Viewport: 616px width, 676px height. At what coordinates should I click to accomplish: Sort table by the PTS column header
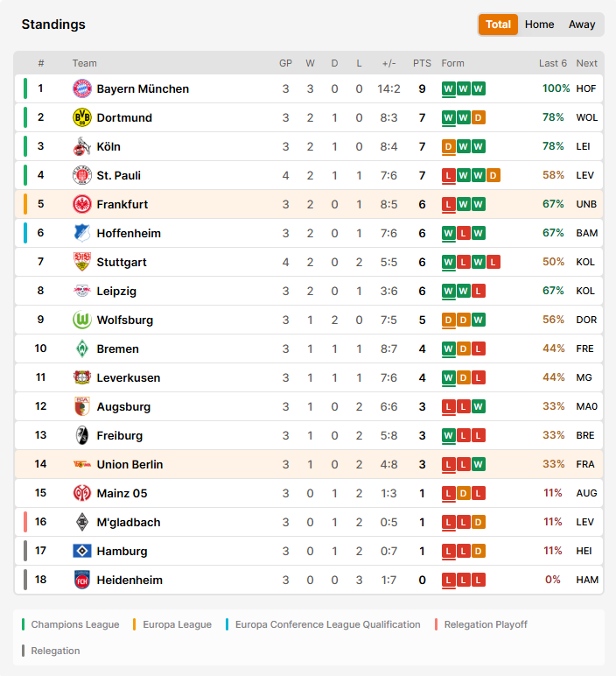pos(422,63)
